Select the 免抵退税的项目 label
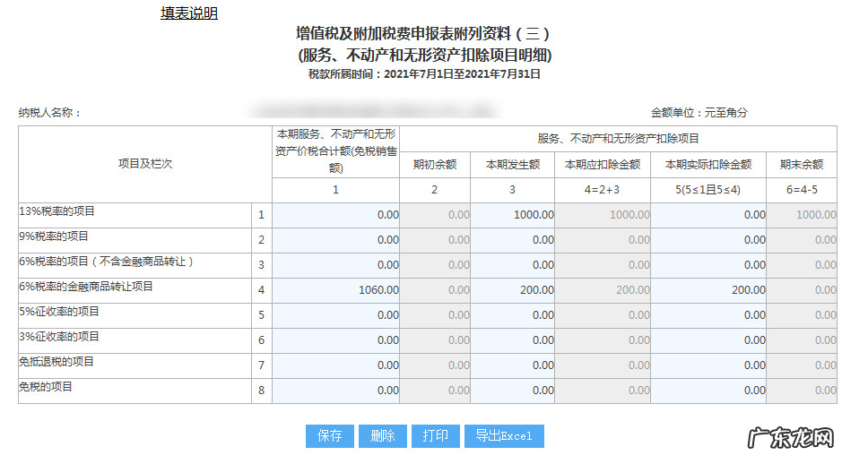Screen dimensions: 868x464 tap(56, 362)
